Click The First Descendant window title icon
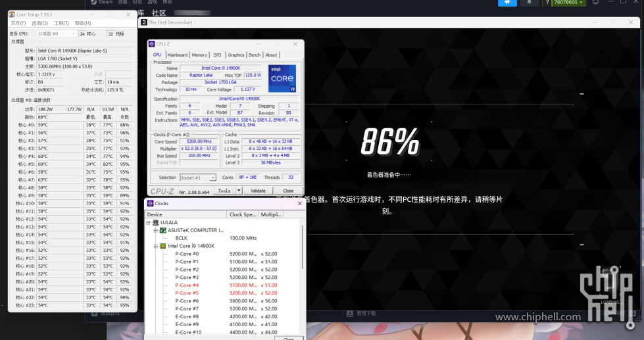The width and height of the screenshot is (644, 340). click(144, 22)
